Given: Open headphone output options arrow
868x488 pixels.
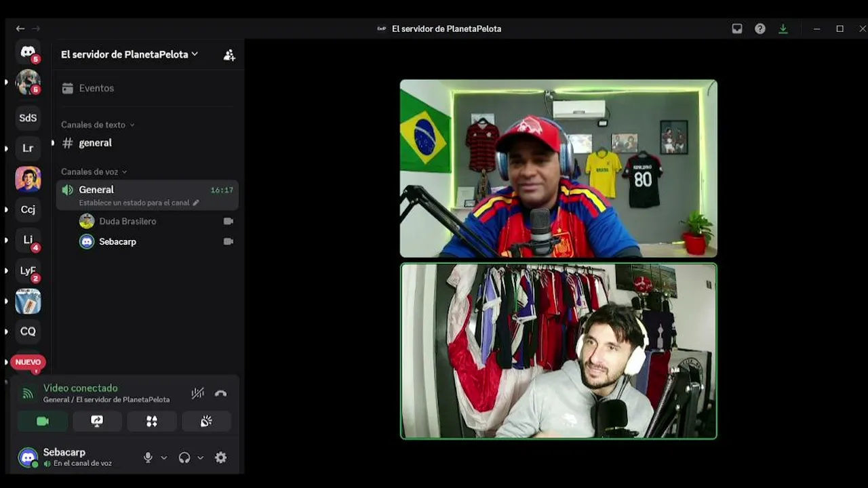Looking at the screenshot, I should pos(200,457).
